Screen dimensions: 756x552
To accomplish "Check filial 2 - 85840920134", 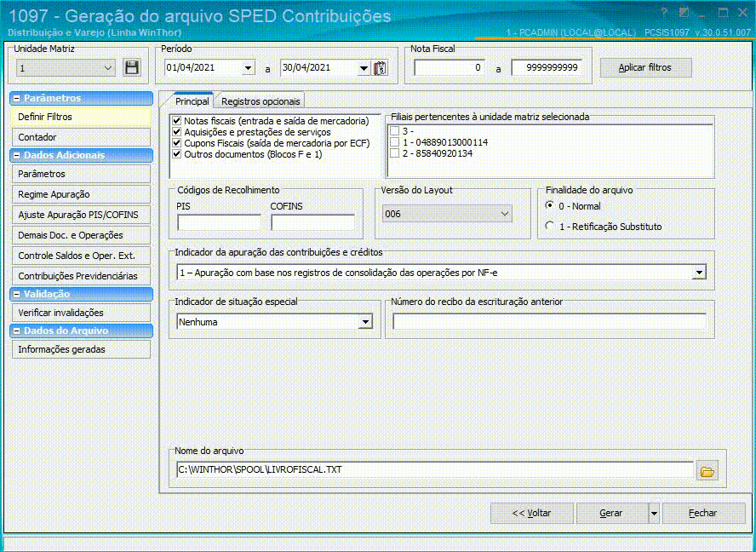I will click(395, 153).
